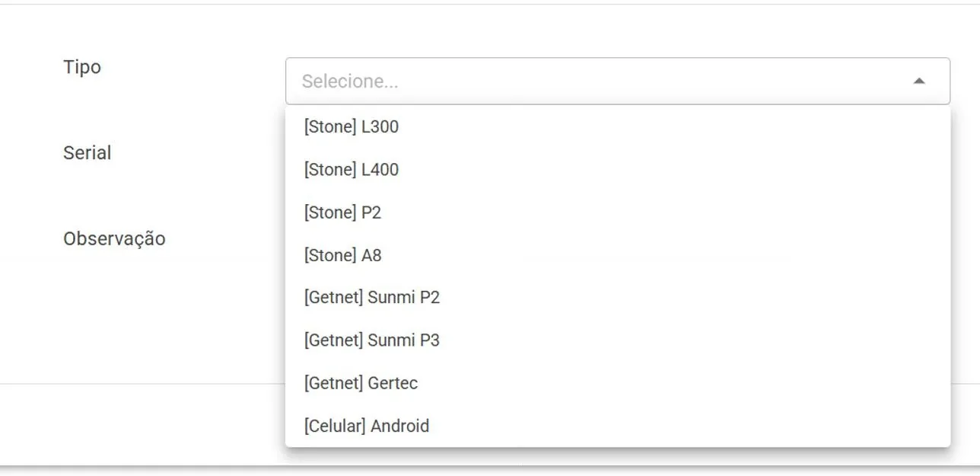Select [Getnet] Sunmi P3 option
The height and width of the screenshot is (476, 980).
click(x=618, y=340)
